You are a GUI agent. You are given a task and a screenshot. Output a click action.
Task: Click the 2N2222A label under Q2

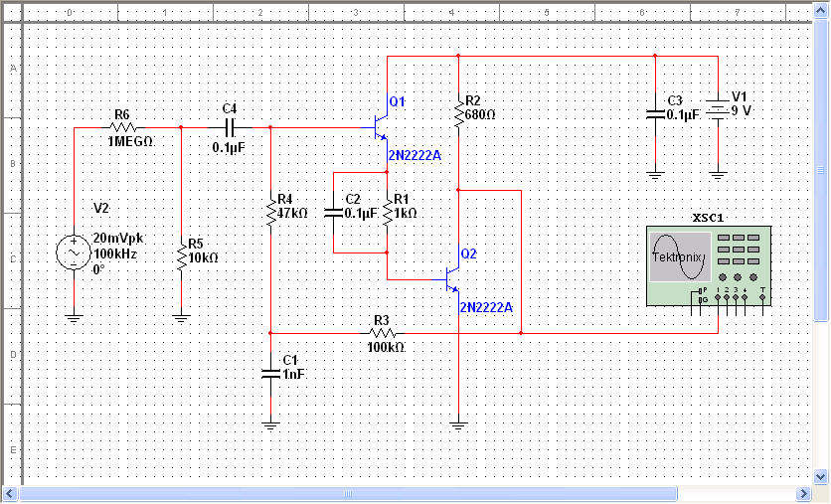(486, 308)
